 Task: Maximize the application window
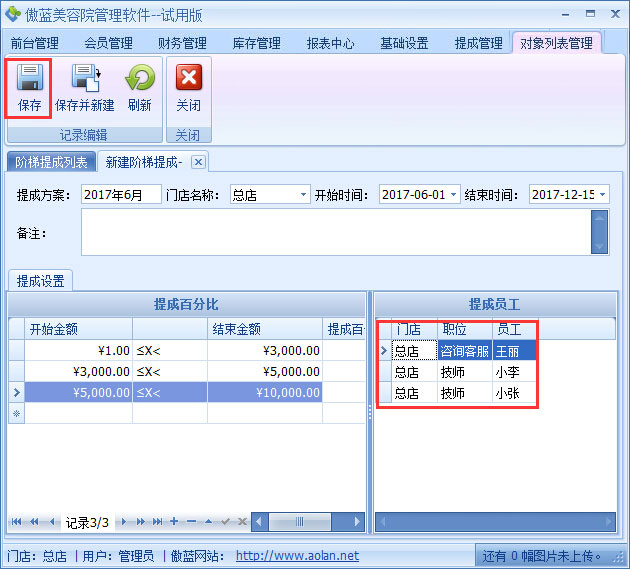(x=590, y=14)
